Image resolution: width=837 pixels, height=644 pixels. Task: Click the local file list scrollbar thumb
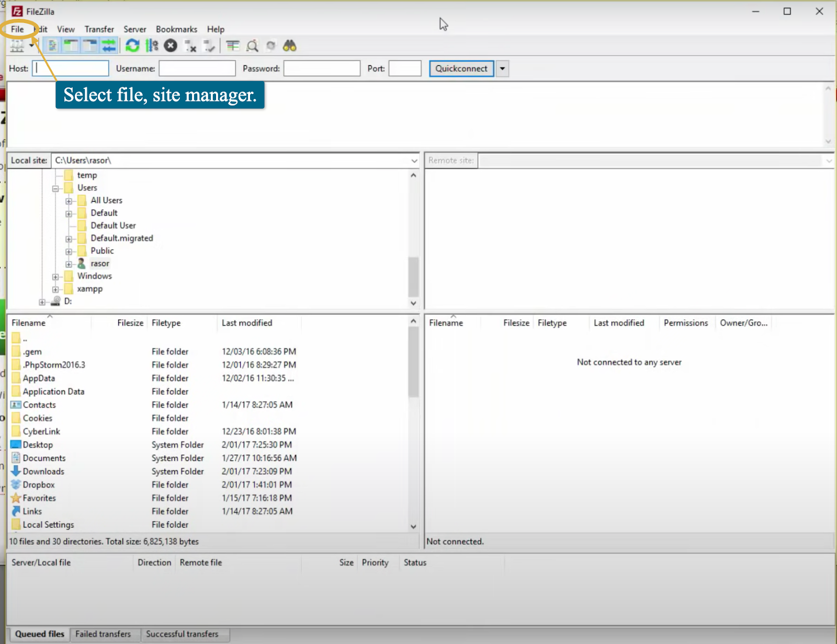[413, 363]
